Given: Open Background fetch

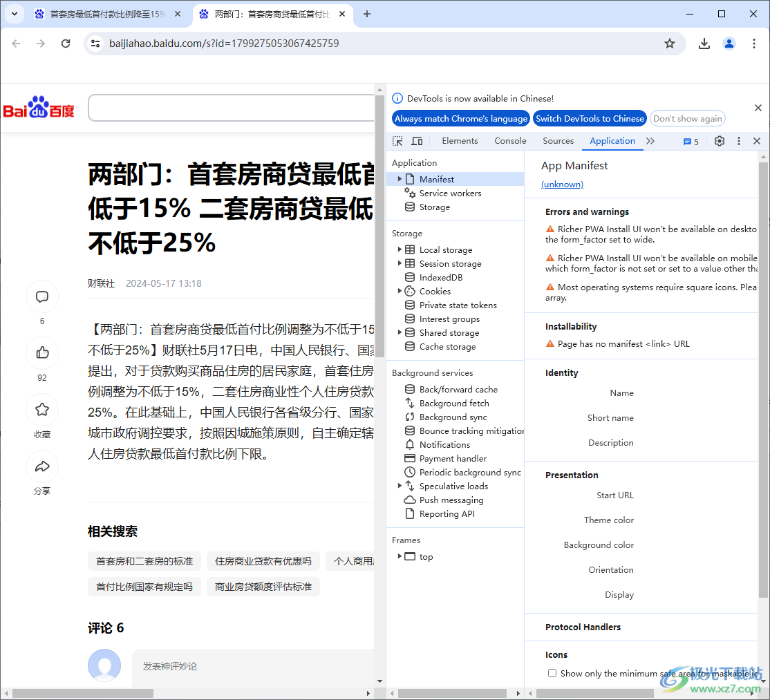Looking at the screenshot, I should [453, 403].
